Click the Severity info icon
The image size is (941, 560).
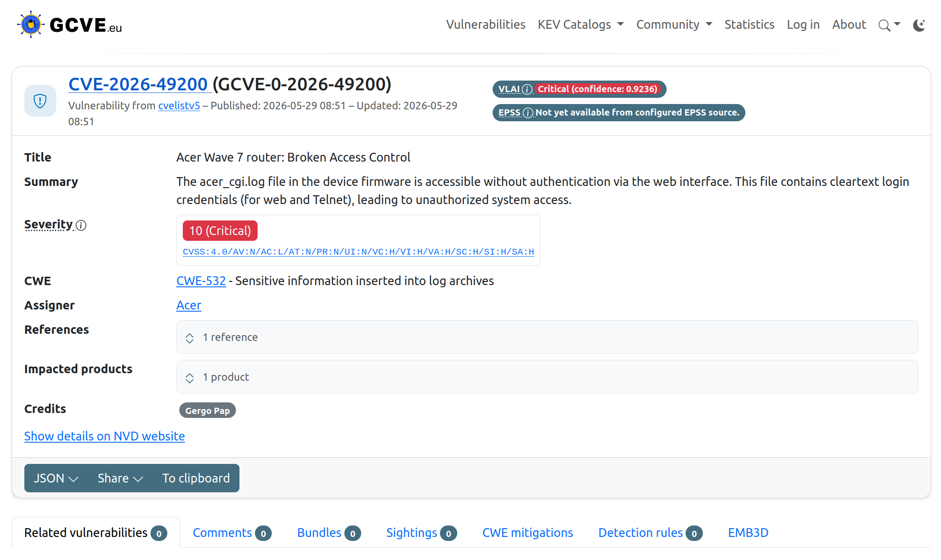[x=81, y=225]
